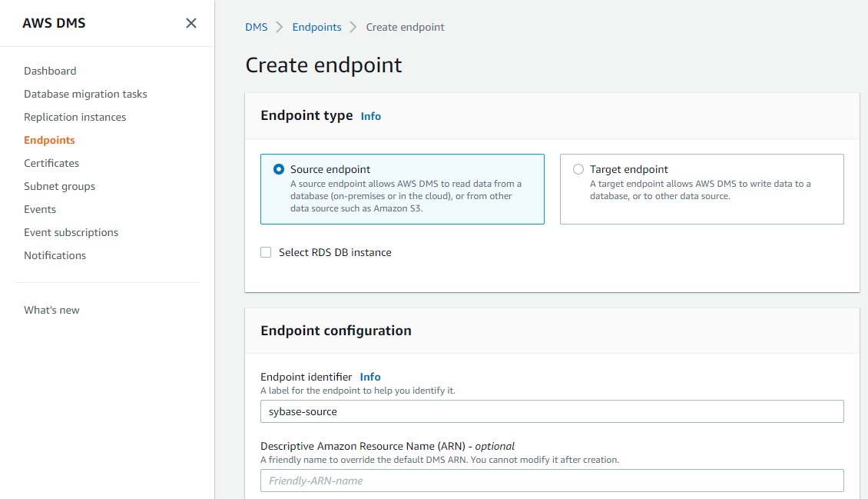Open Event subscriptions in the sidebar
Screen dimensions: 868x499
71,232
